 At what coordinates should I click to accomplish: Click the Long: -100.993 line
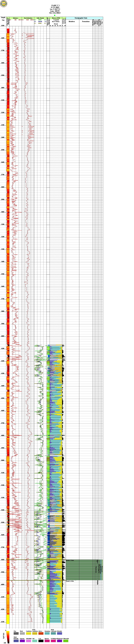pos(55,11)
